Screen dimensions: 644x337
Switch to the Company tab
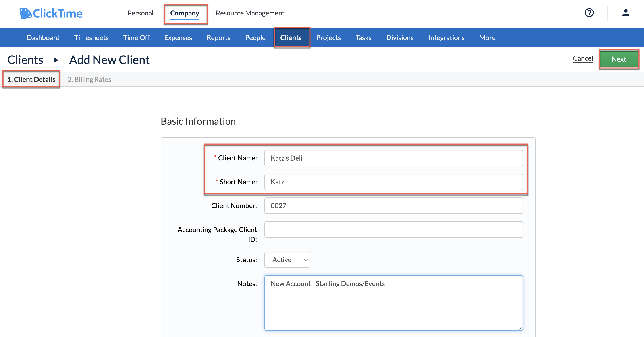(185, 13)
